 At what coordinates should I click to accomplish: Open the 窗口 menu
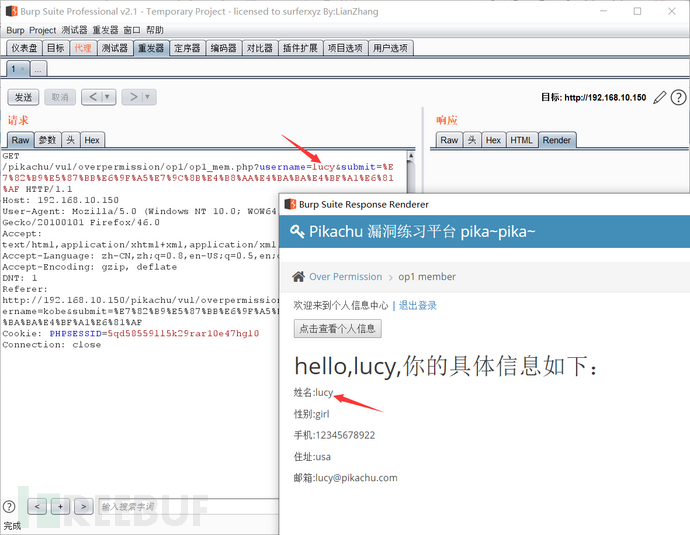(132, 30)
